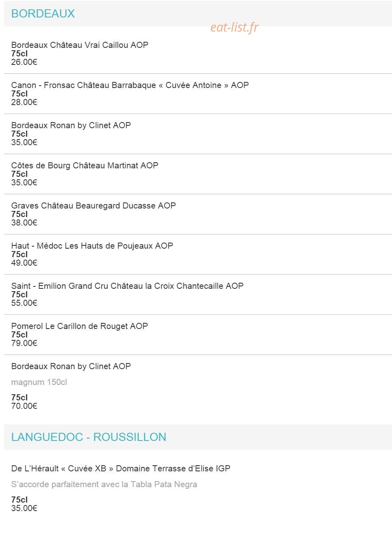Click the 79.00€ Pomerol price
This screenshot has height=533, width=392.
24,343
